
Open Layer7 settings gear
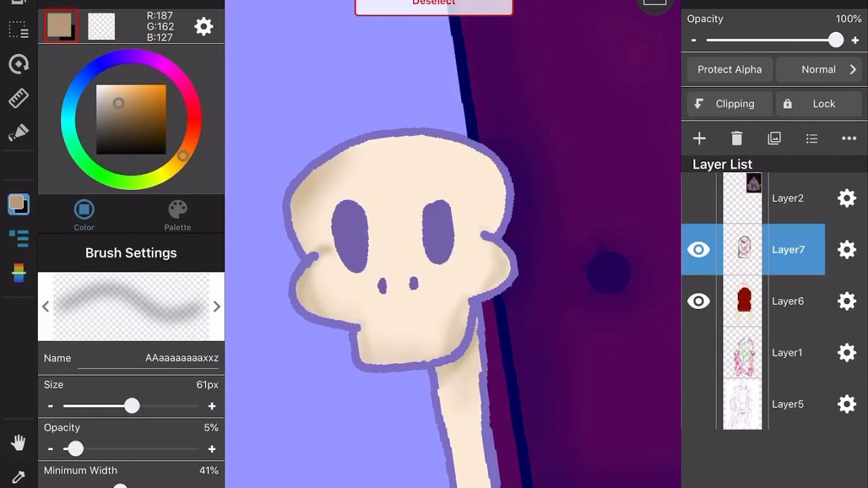pyautogui.click(x=847, y=249)
